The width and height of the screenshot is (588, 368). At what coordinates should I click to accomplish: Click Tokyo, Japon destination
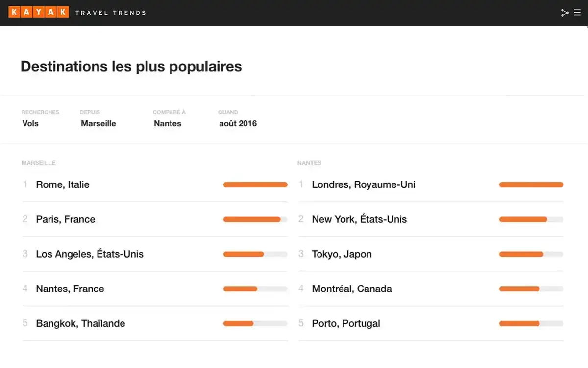(x=342, y=254)
